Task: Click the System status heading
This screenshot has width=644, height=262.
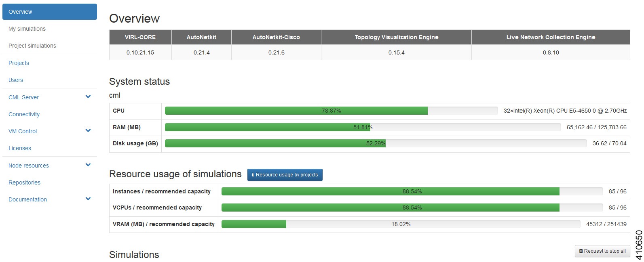Action: coord(139,82)
